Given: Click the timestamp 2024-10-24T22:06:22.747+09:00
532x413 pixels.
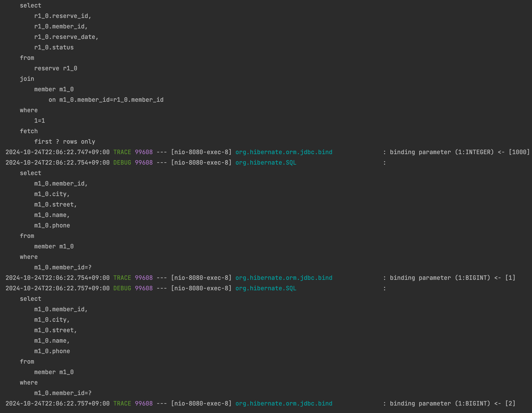Looking at the screenshot, I should pos(57,152).
